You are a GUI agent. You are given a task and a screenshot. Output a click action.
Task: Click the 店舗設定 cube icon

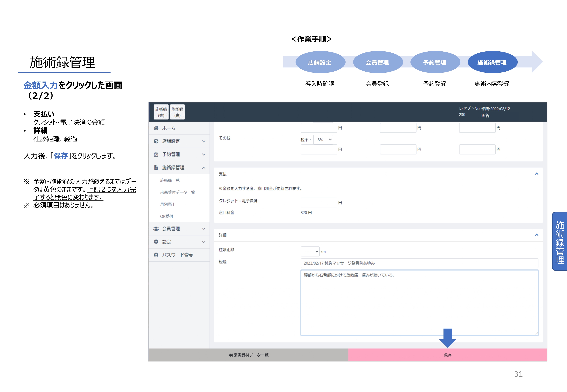156,141
